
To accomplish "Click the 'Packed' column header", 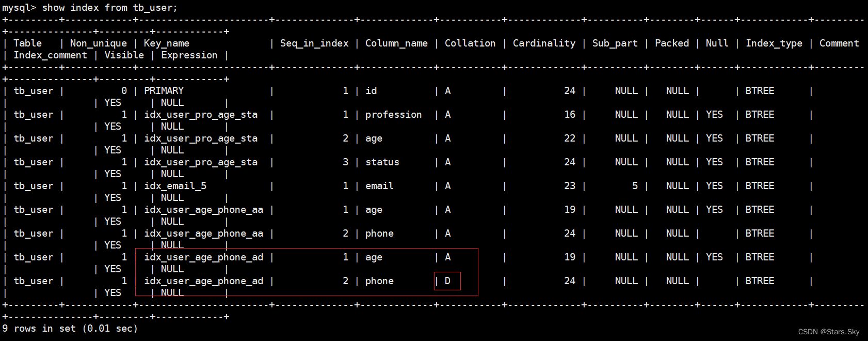I will (672, 43).
